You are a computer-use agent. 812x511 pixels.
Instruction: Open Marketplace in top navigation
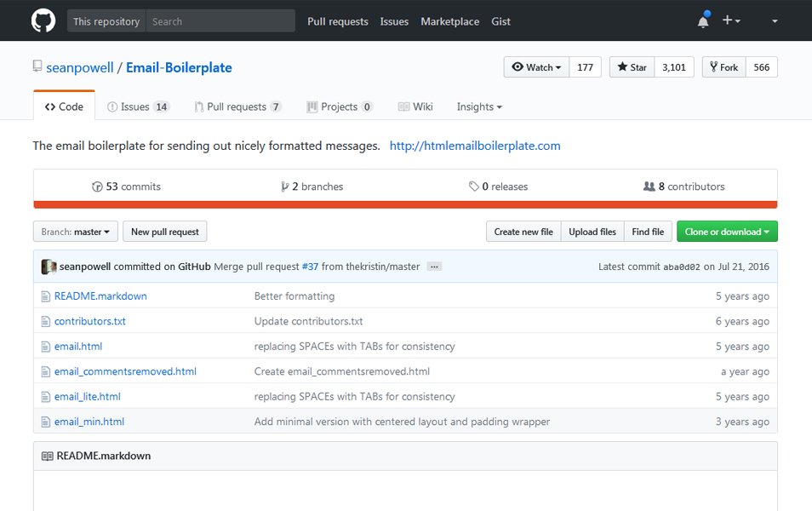point(450,21)
